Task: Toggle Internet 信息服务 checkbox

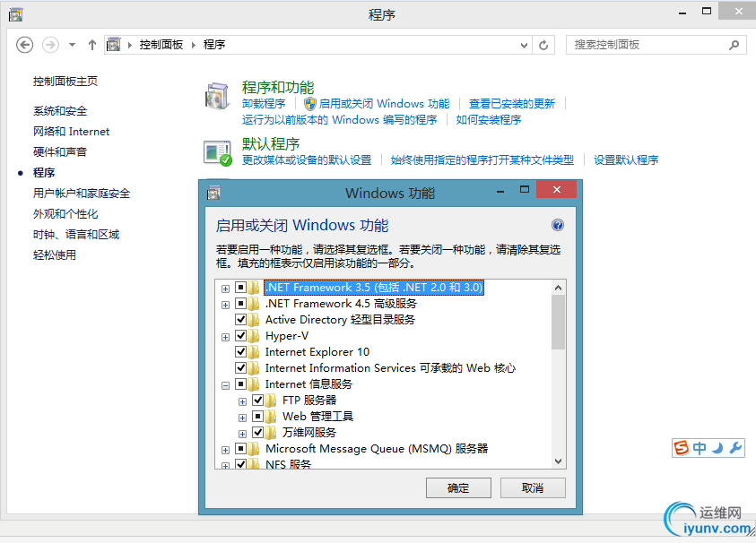Action: (240, 384)
